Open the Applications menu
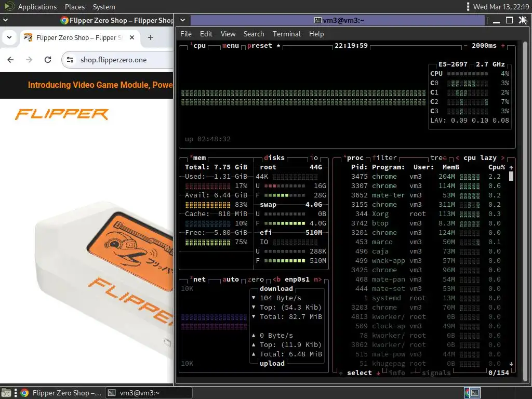Screen dimensions: 532x399 click(x=37, y=7)
